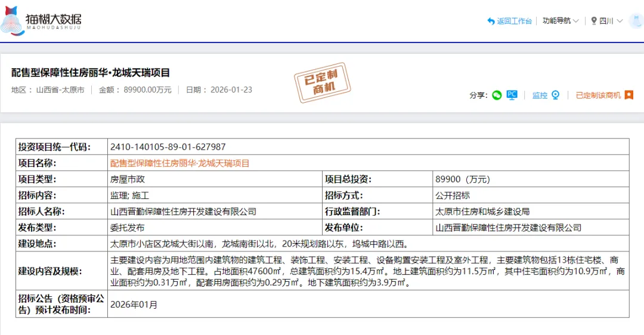Select the 2026年01月 expected publish time

tap(134, 305)
